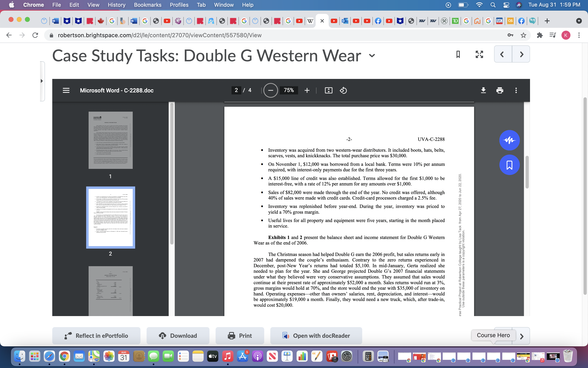Go back in browser history
The image size is (588, 368).
pyautogui.click(x=9, y=35)
